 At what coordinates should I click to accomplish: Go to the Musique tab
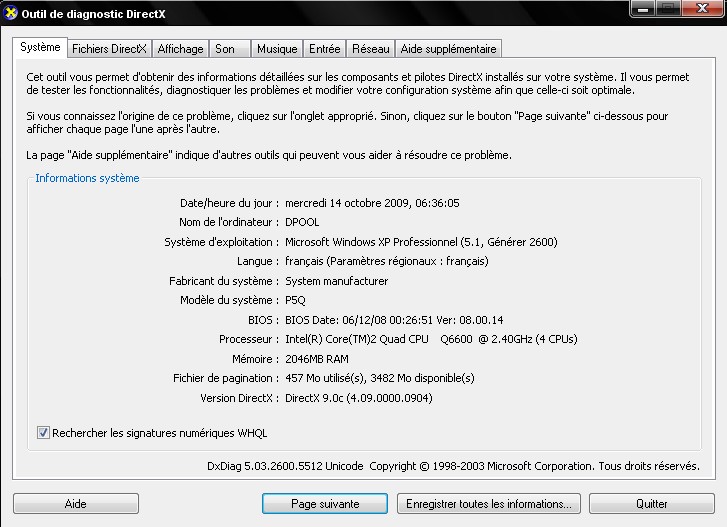click(x=276, y=49)
